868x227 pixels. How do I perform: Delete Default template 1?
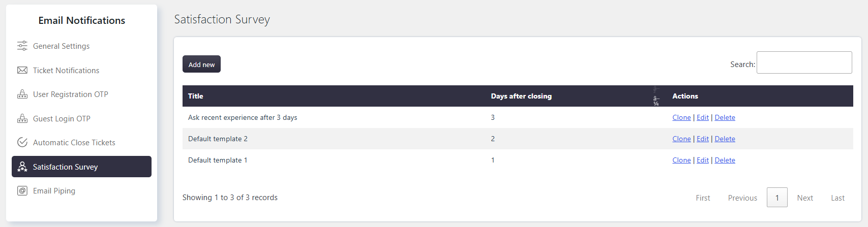[x=725, y=160]
